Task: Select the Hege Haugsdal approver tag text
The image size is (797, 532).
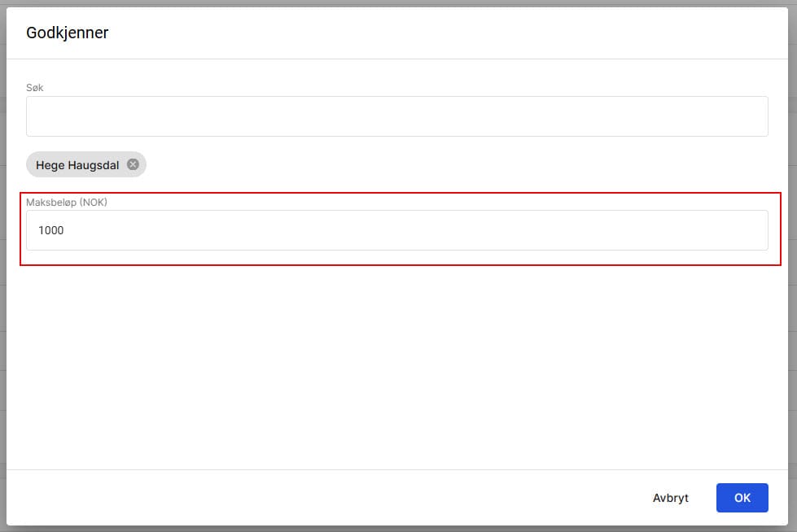Action: (77, 165)
